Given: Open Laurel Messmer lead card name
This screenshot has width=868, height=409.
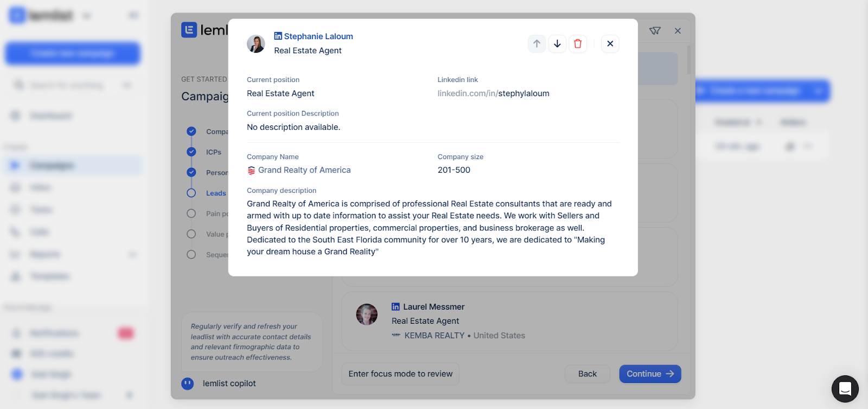Looking at the screenshot, I should (x=433, y=307).
